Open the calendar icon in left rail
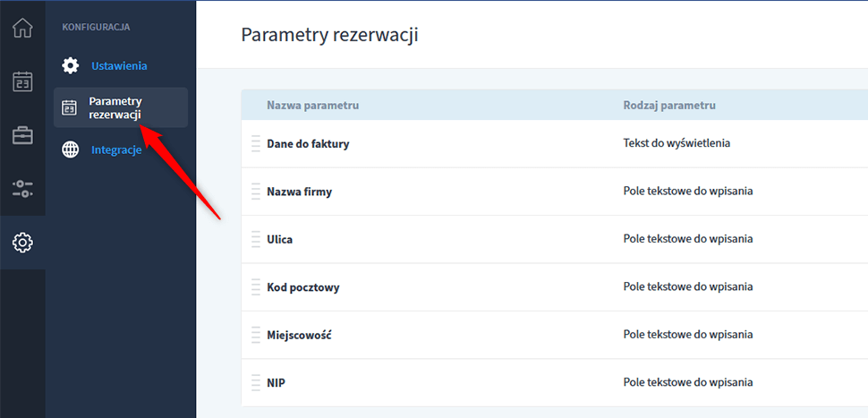The width and height of the screenshot is (868, 418). point(22,81)
